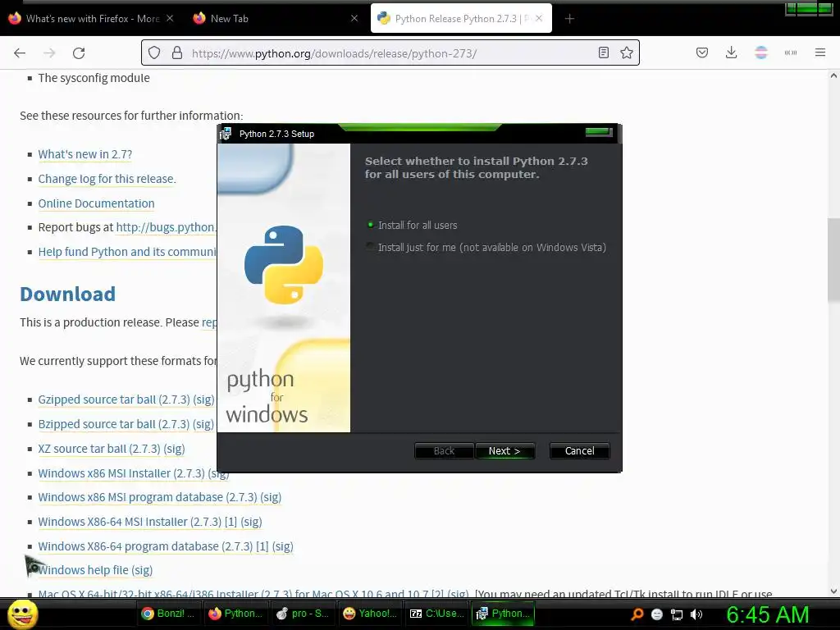The width and height of the screenshot is (840, 630).
Task: Click the disabled Back button in Setup
Action: (444, 451)
